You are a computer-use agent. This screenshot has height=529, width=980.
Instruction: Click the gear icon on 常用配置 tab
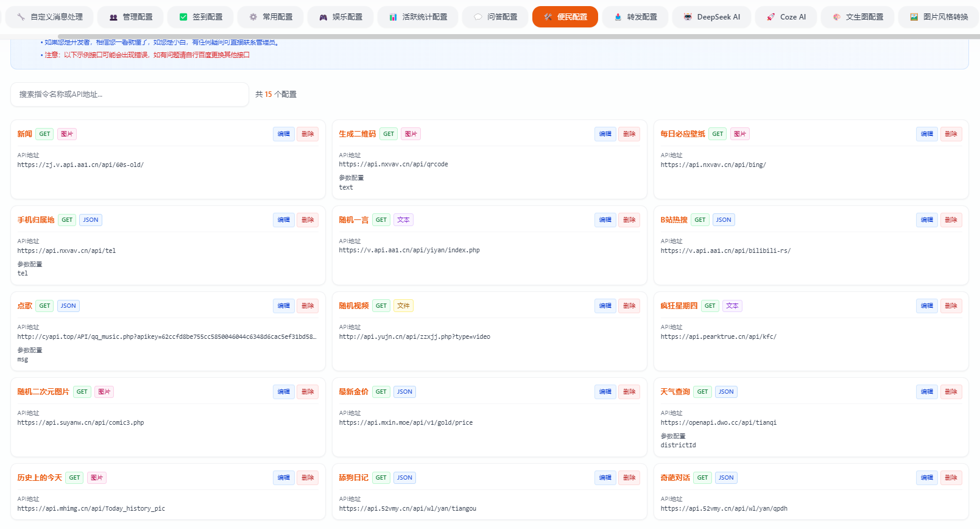coord(253,17)
